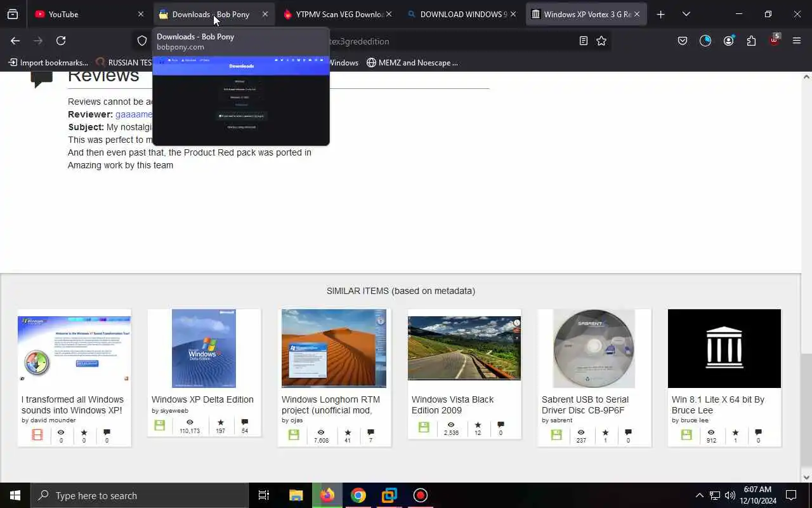Open volume control in system tray
The image size is (812, 508).
coord(730,495)
